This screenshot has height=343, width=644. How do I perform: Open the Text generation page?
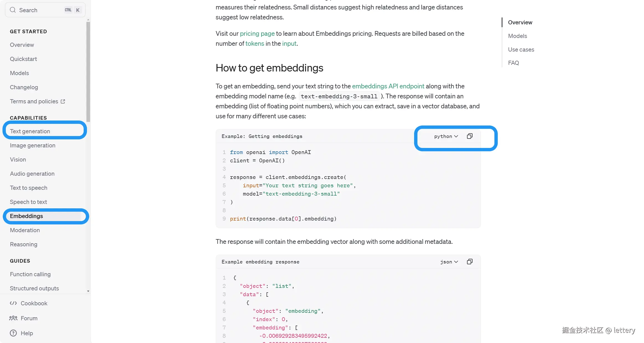[x=30, y=131]
